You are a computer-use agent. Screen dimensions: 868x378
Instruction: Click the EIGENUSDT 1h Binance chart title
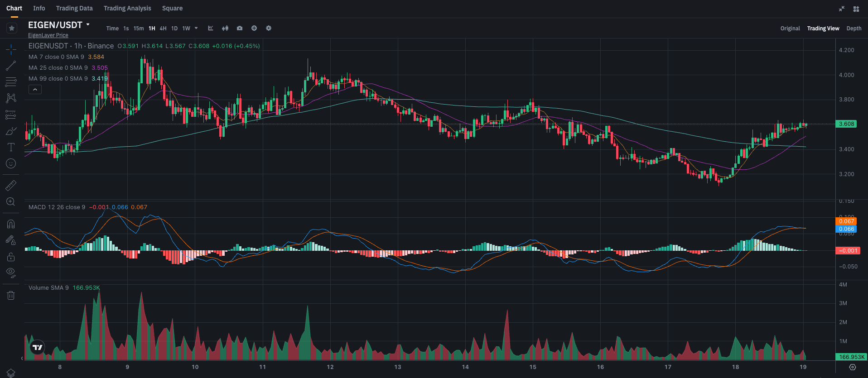coord(71,46)
